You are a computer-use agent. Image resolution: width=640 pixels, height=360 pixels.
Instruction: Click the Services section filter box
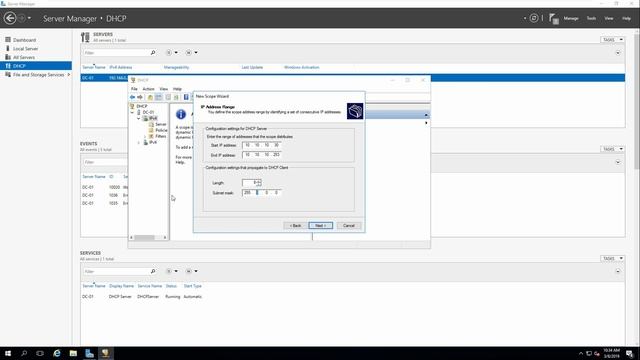pos(116,271)
